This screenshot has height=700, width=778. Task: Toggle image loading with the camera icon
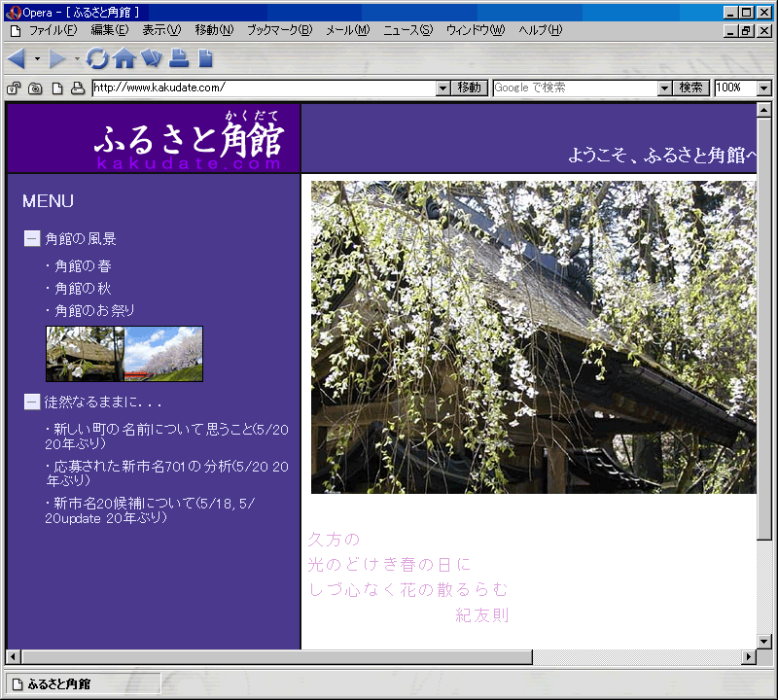click(x=35, y=88)
